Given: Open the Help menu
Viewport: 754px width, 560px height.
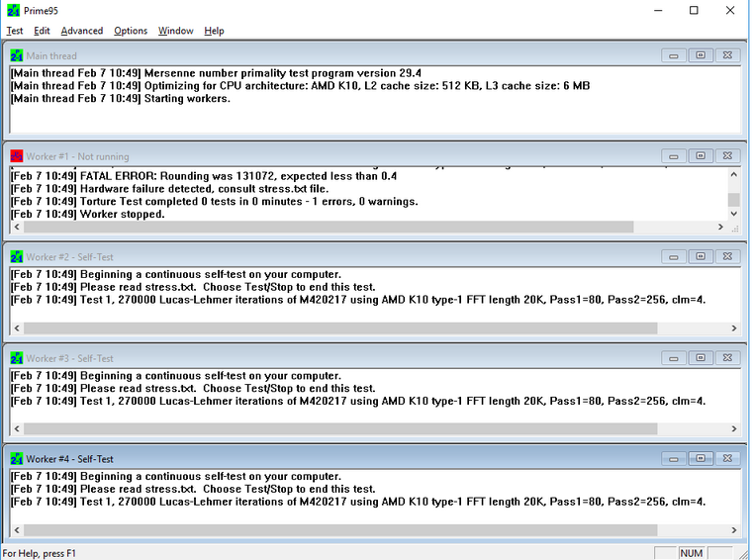Looking at the screenshot, I should (x=214, y=31).
